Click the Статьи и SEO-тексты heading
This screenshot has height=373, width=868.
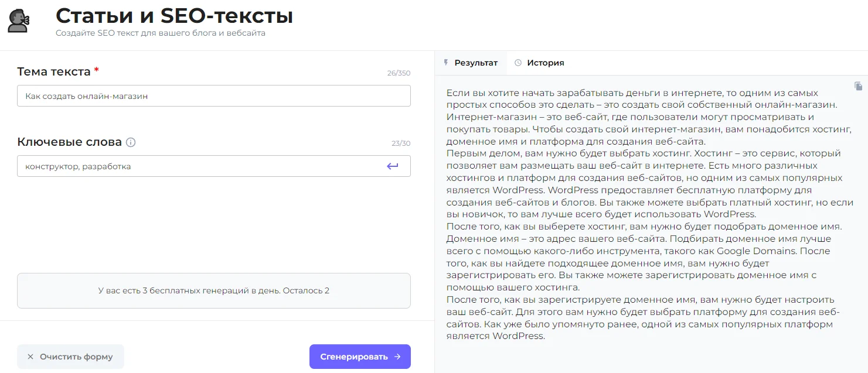(x=174, y=16)
